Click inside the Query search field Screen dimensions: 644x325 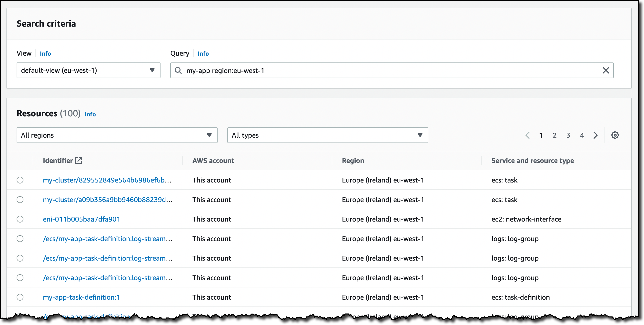point(375,70)
